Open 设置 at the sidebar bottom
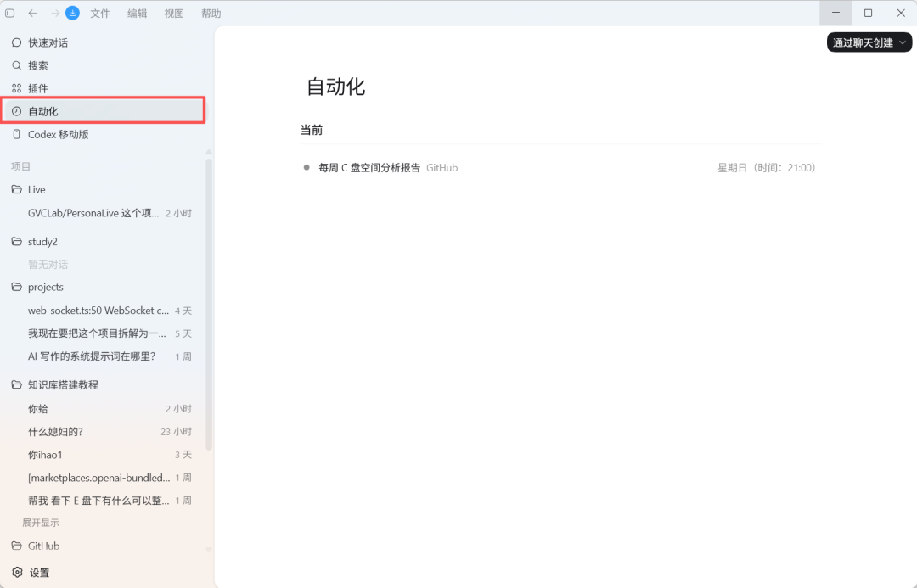Viewport: 917px width, 588px height. click(104, 573)
